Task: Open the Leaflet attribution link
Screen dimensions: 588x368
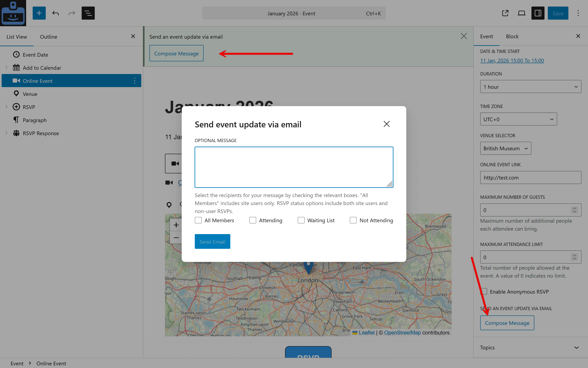Action: pyautogui.click(x=367, y=332)
